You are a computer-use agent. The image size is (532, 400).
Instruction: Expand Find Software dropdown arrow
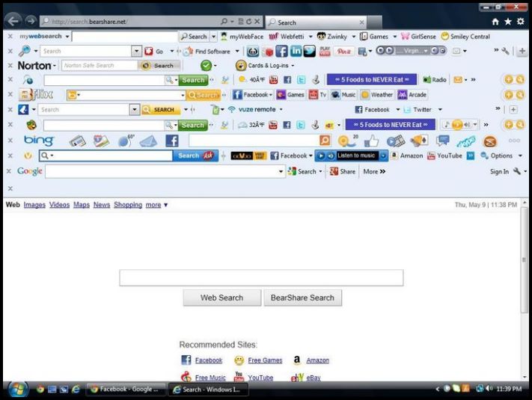tap(237, 51)
